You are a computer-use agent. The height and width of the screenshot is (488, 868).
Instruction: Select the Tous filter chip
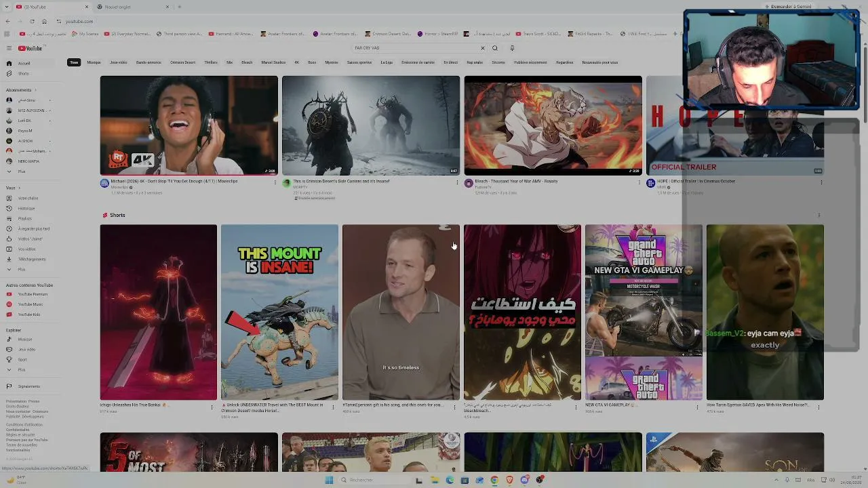[74, 62]
